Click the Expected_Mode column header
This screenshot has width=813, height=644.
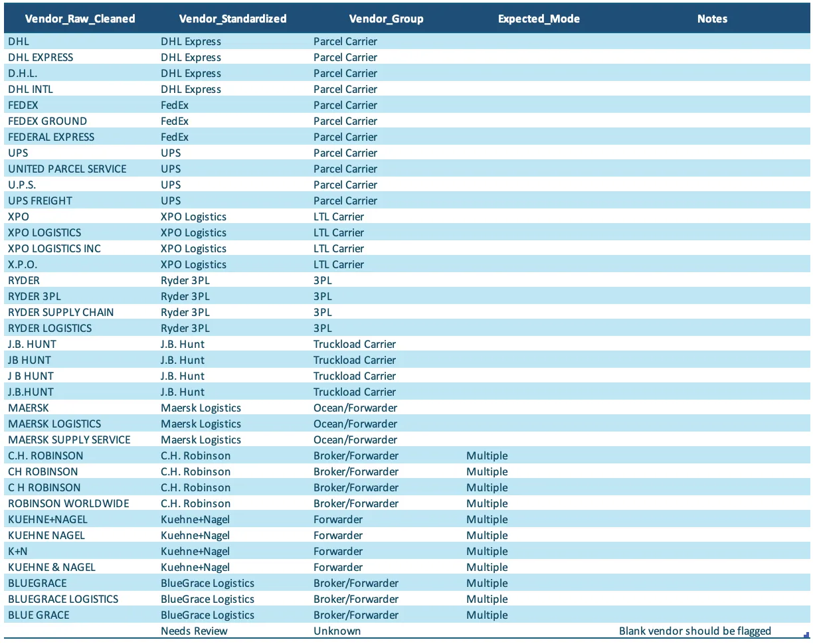click(539, 19)
